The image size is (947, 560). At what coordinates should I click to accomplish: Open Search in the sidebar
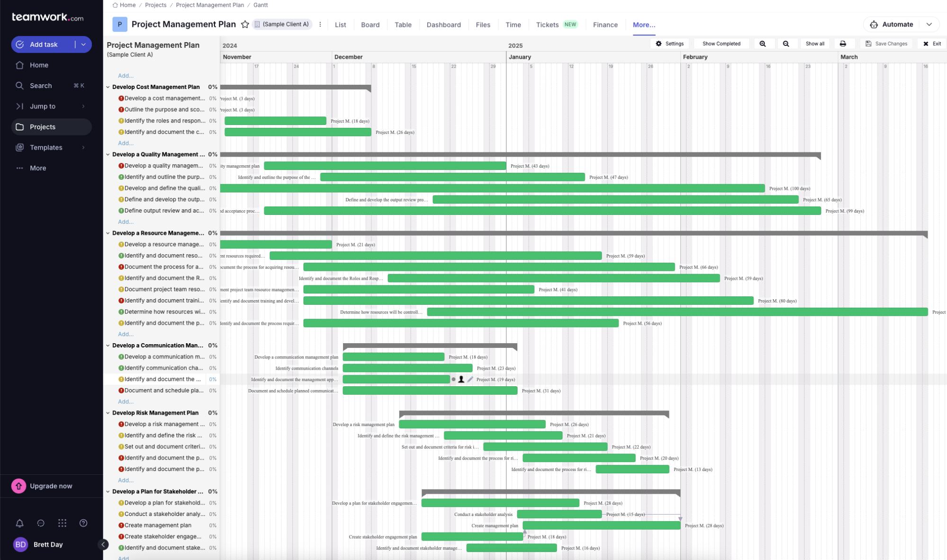pos(40,86)
